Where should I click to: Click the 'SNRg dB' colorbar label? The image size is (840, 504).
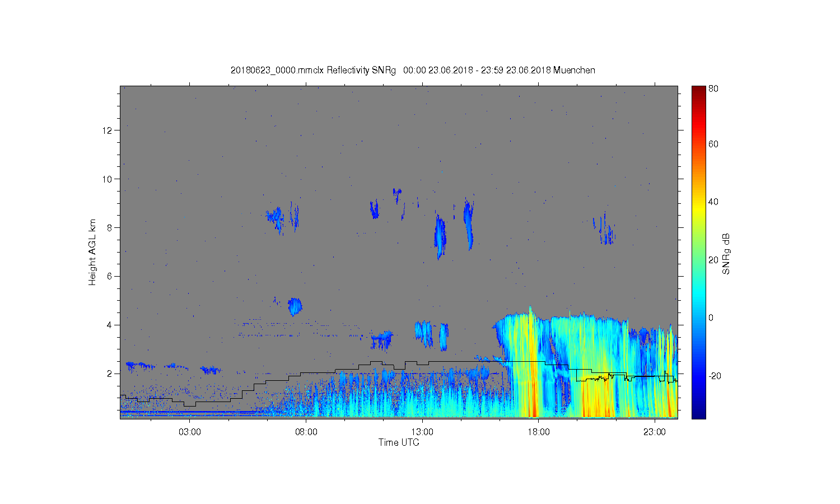(x=726, y=254)
